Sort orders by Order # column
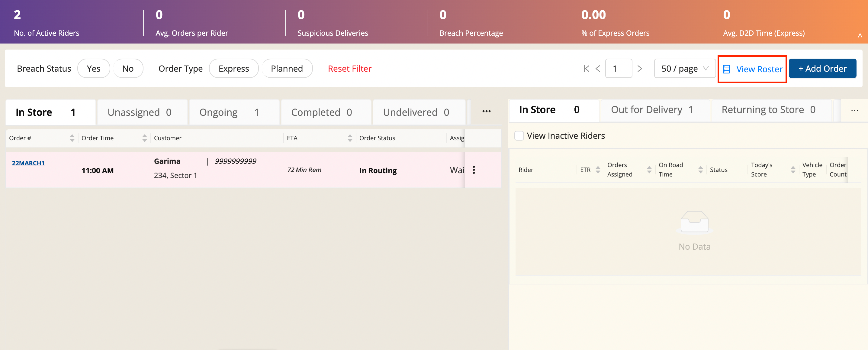This screenshot has height=350, width=868. pyautogui.click(x=72, y=138)
